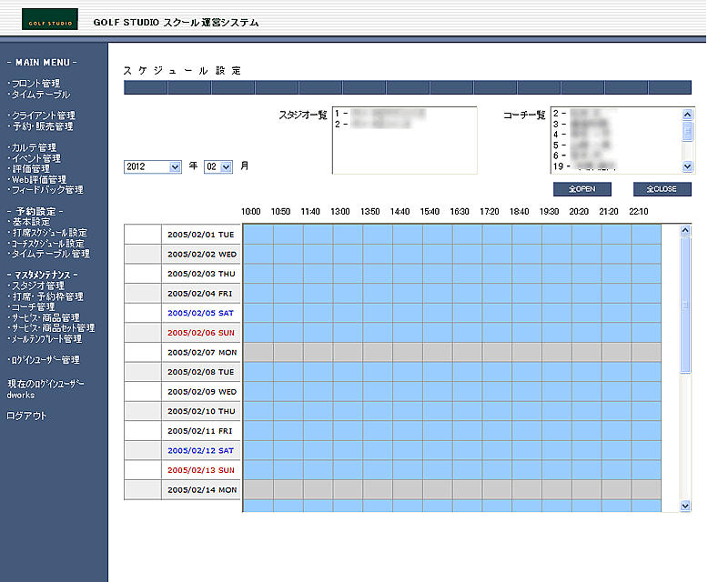This screenshot has width=728, height=582.
Task: Open 予約・販売管理 link
Action: (43, 126)
